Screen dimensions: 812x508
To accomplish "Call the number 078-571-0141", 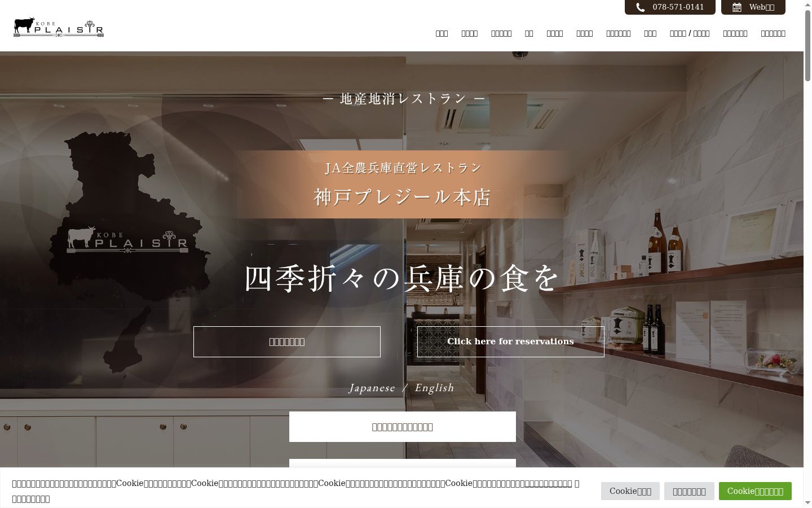I will coord(678,7).
